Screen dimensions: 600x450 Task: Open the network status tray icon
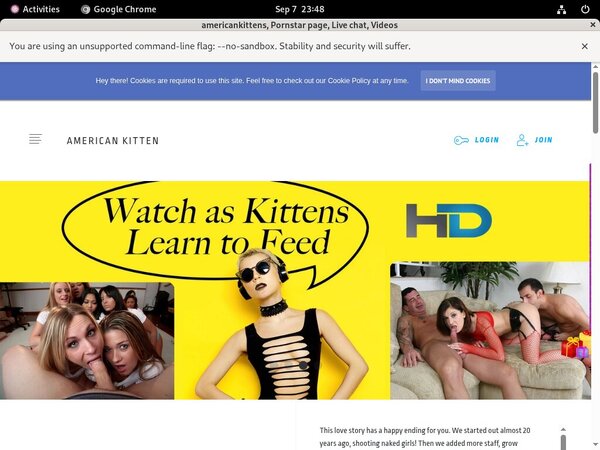pos(564,9)
